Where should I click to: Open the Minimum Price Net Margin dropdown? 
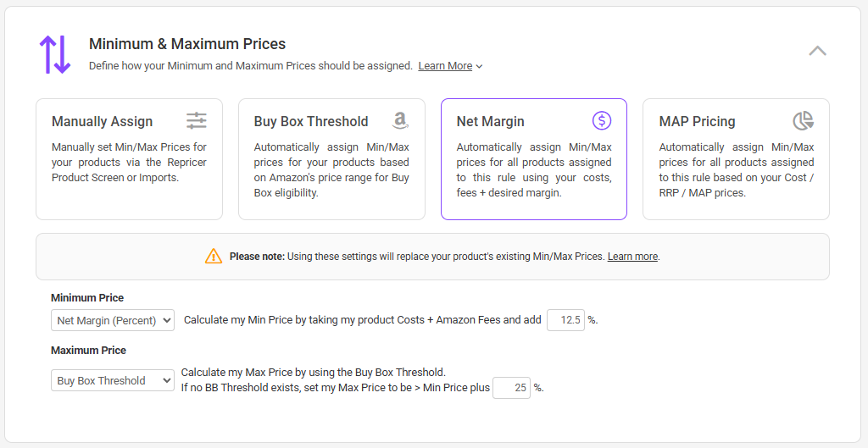(x=113, y=320)
